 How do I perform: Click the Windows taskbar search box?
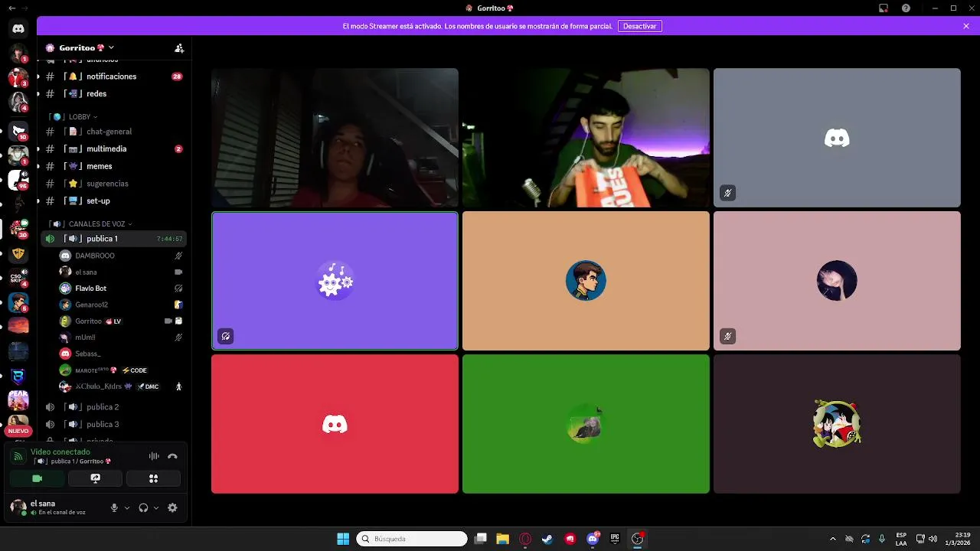click(x=412, y=539)
